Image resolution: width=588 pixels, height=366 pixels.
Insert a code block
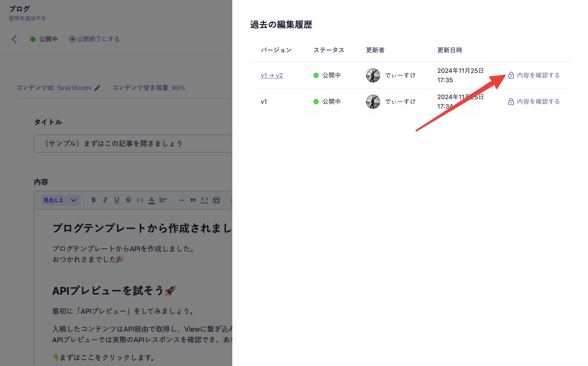click(204, 200)
